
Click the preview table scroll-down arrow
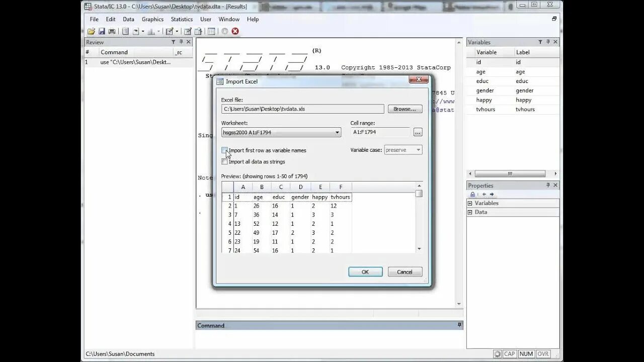pyautogui.click(x=419, y=249)
